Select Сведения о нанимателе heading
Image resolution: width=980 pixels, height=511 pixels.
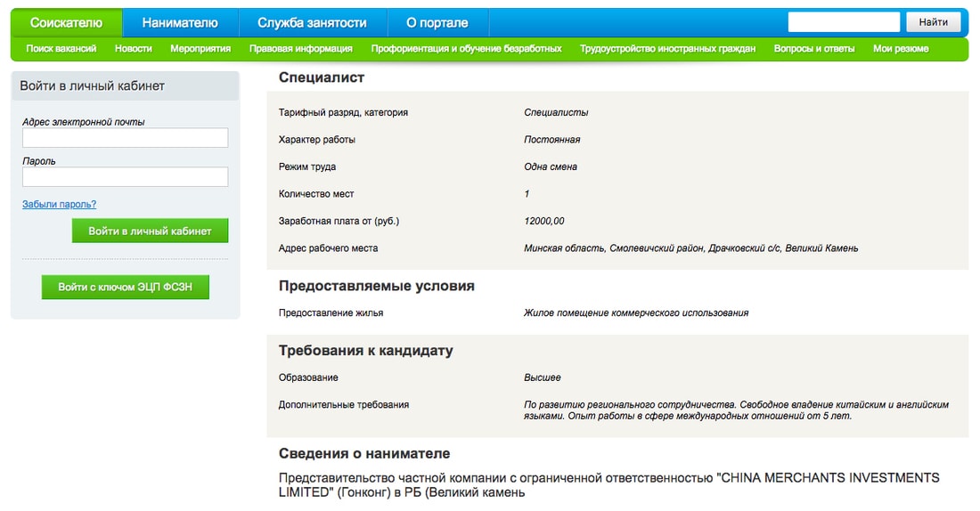(364, 453)
